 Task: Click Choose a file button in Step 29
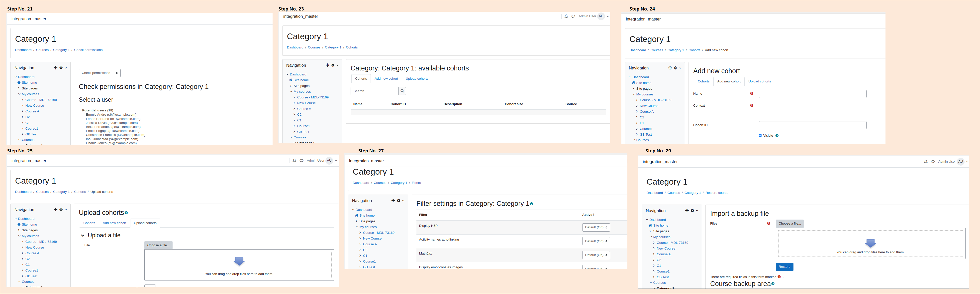point(790,224)
